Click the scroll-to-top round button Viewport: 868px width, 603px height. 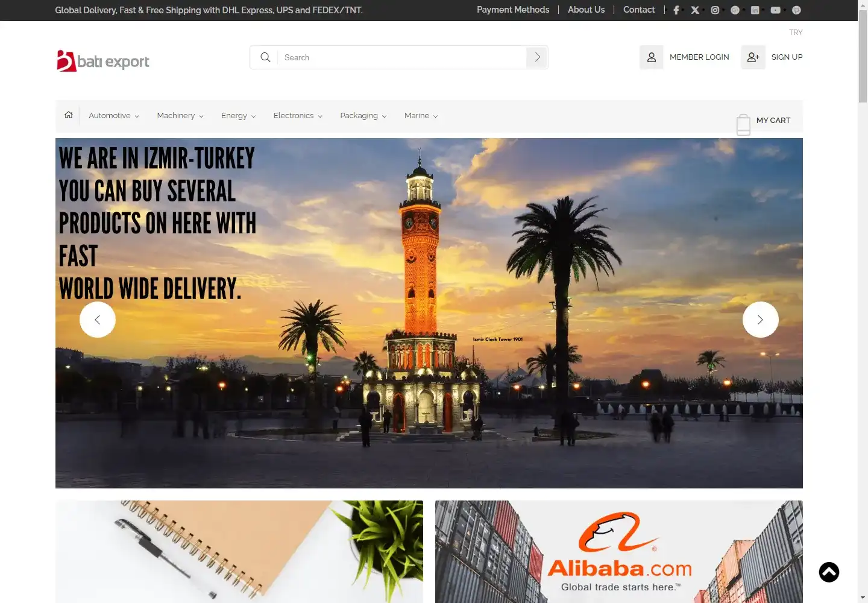(x=829, y=572)
